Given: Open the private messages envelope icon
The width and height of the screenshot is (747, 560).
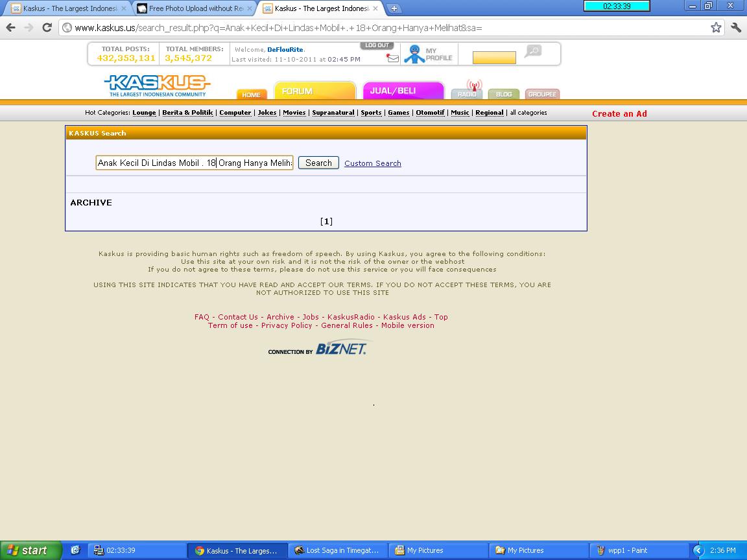Looking at the screenshot, I should [x=392, y=58].
